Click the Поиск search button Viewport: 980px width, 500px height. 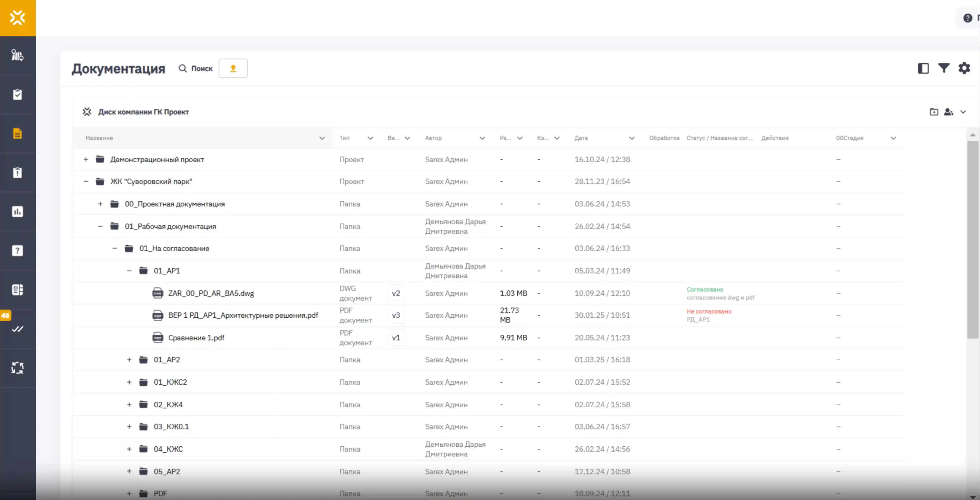coord(196,69)
